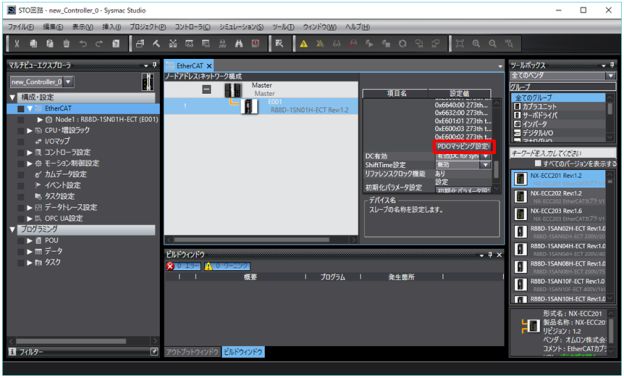Open the ファイル(F) menu

pyautogui.click(x=21, y=27)
